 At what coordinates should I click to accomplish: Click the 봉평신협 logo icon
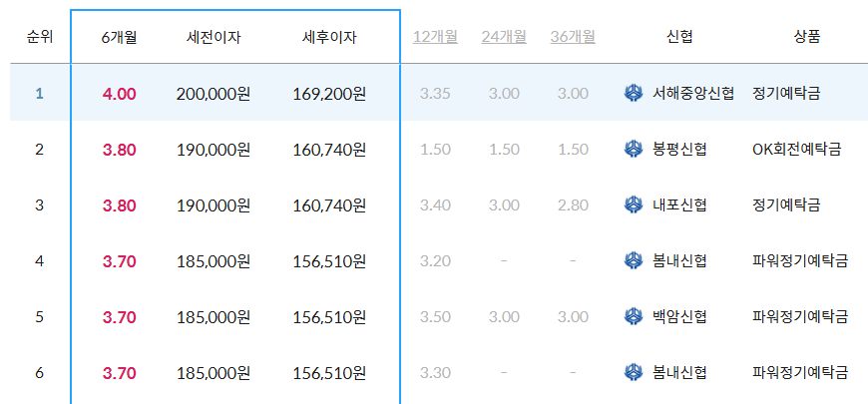[x=634, y=150]
